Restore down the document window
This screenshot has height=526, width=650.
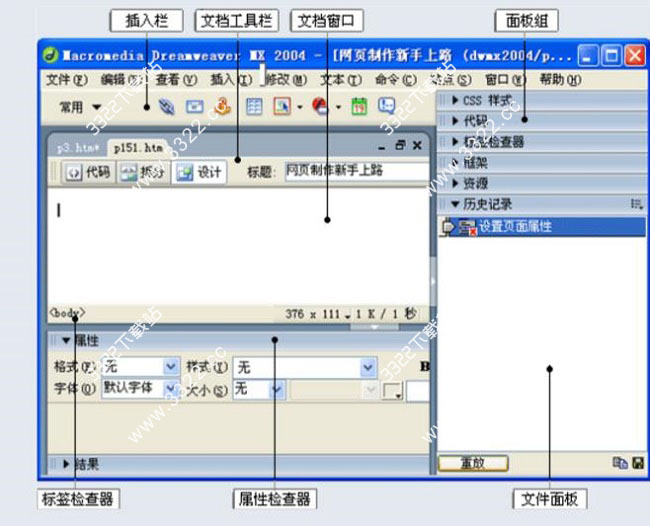click(400, 145)
